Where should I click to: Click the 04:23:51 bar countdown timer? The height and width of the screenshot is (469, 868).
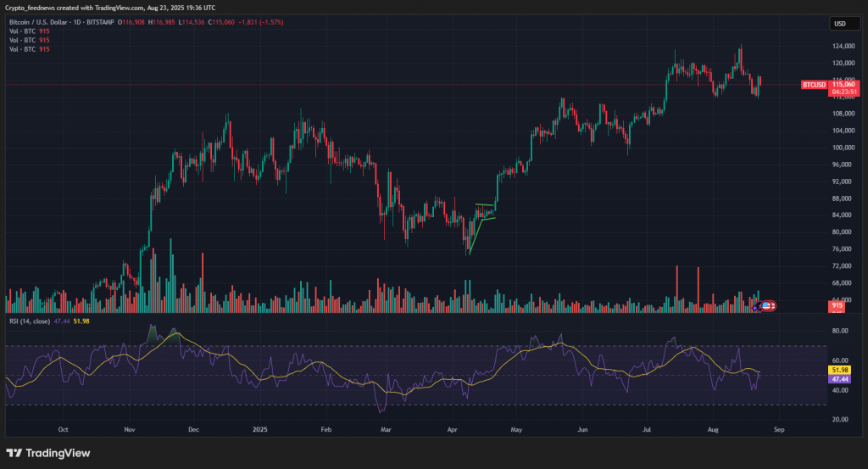click(842, 92)
